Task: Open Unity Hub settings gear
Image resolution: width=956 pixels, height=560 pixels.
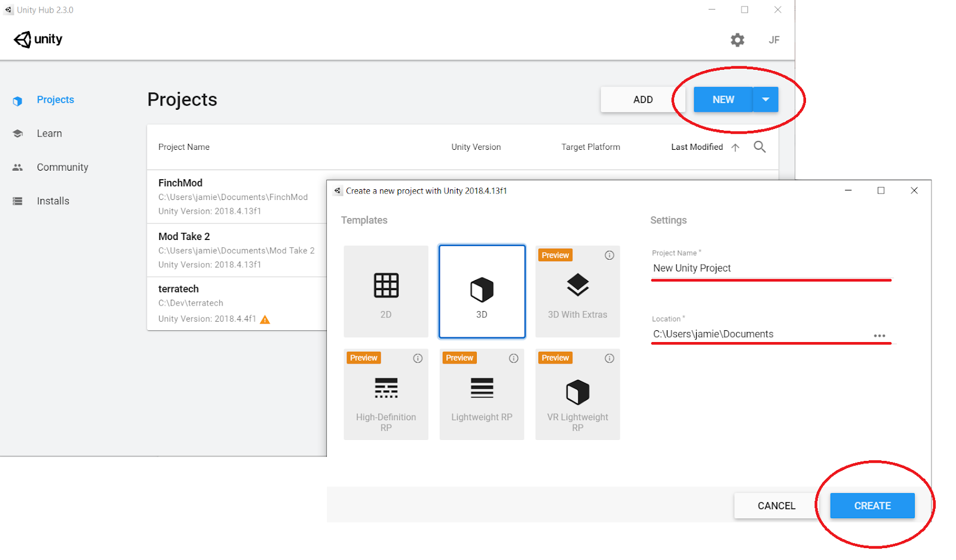Action: coord(737,40)
